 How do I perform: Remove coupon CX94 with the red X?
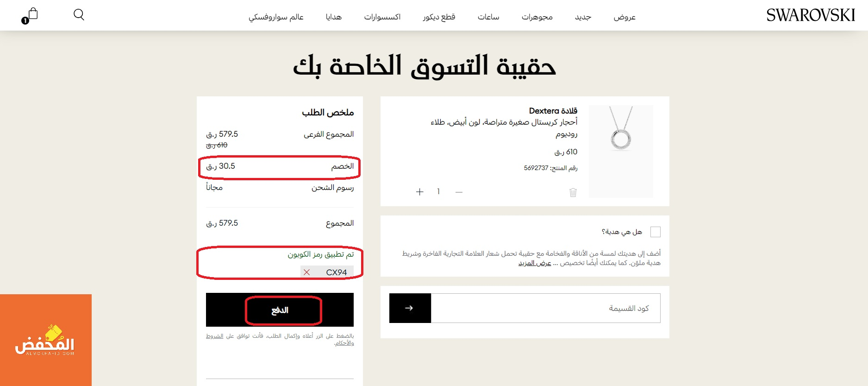[306, 272]
